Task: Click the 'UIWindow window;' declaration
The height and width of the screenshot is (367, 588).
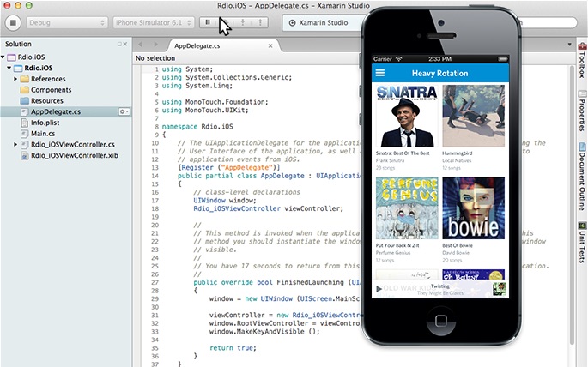Action: pyautogui.click(x=225, y=201)
